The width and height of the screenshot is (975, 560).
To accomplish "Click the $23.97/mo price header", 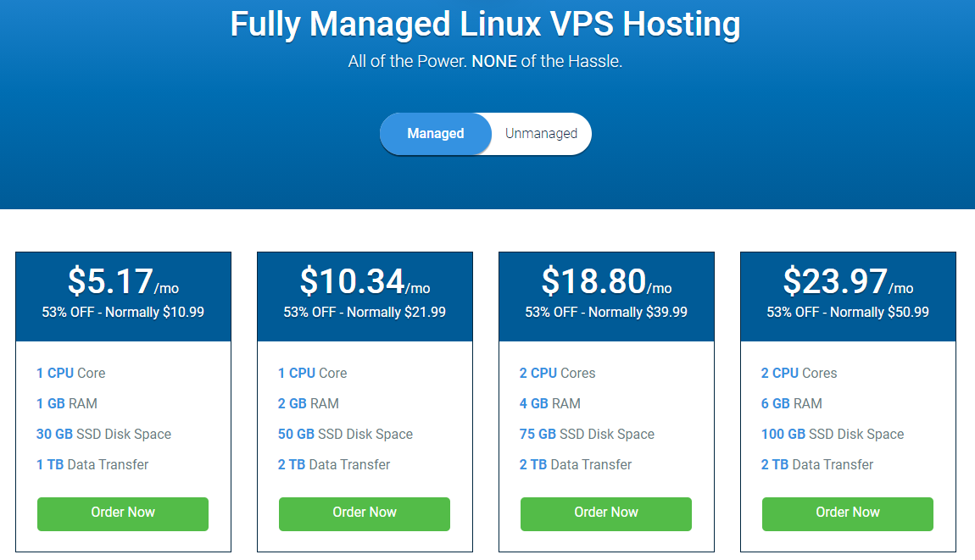I will [848, 281].
